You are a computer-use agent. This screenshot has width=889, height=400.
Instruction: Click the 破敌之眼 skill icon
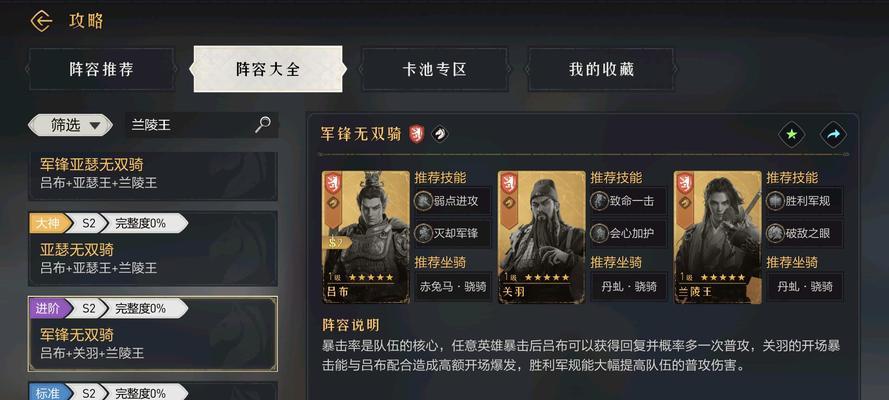[776, 233]
